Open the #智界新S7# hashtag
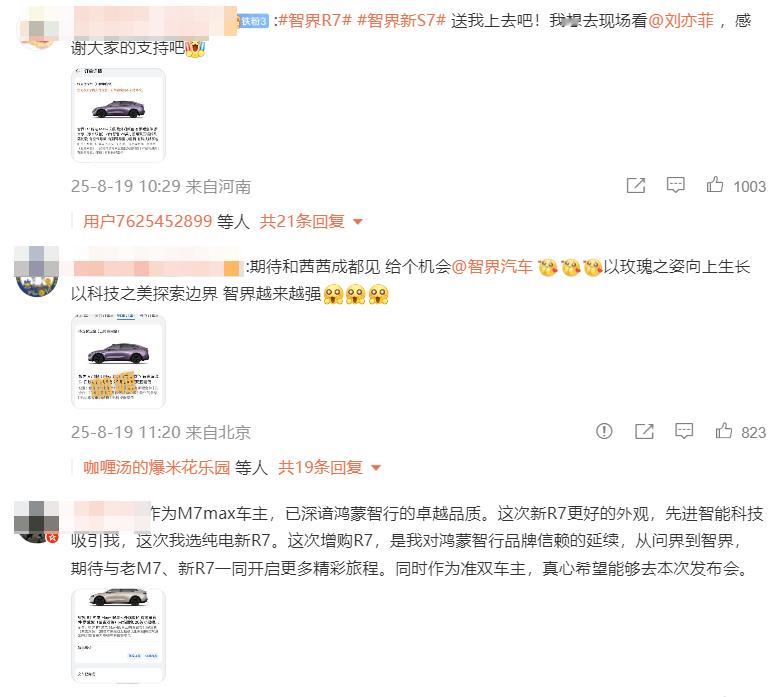 point(400,20)
